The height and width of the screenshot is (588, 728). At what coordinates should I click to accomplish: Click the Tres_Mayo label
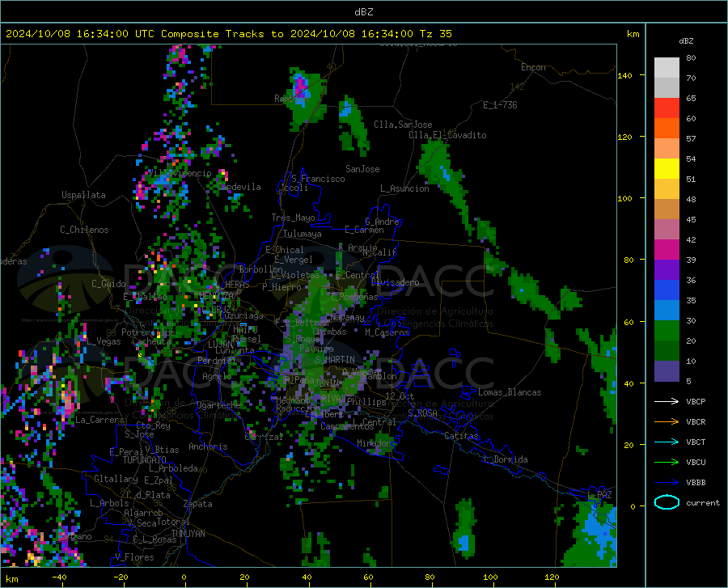pos(293,218)
